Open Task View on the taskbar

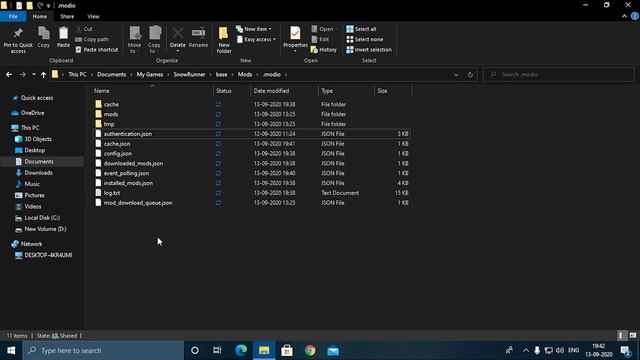coord(217,350)
